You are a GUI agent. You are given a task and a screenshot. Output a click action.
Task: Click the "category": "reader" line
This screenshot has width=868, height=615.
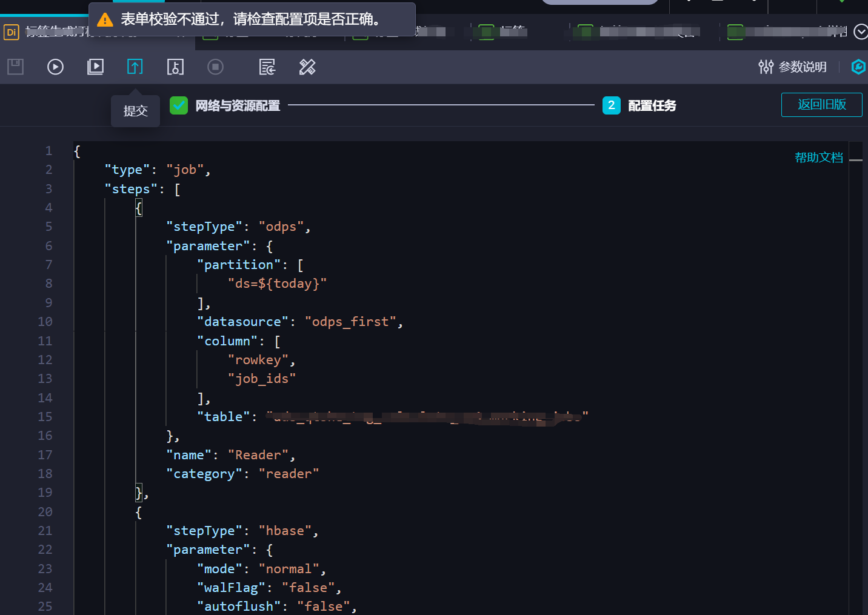click(x=242, y=474)
